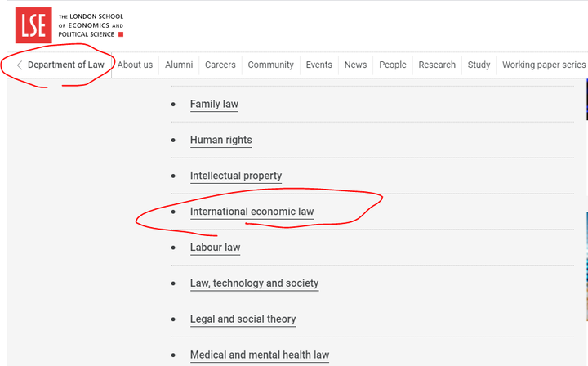
Task: Follow Law, technology and society link
Action: point(254,283)
